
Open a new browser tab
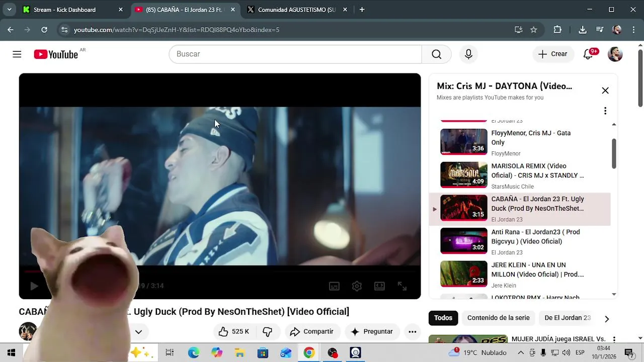(x=362, y=10)
